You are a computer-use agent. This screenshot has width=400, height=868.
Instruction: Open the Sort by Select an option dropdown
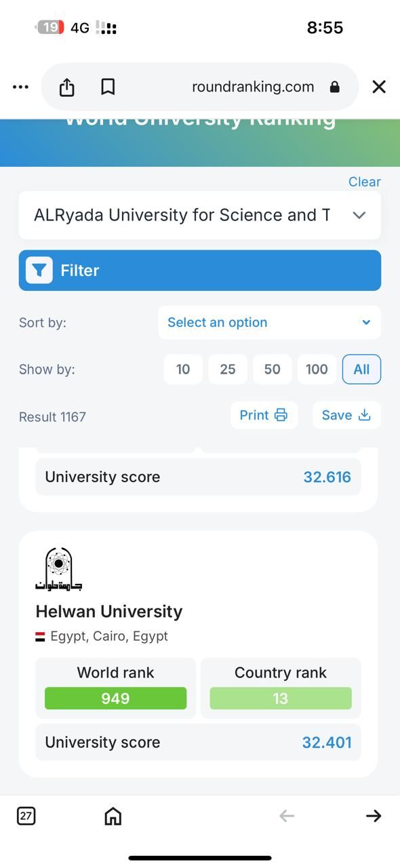coord(269,323)
